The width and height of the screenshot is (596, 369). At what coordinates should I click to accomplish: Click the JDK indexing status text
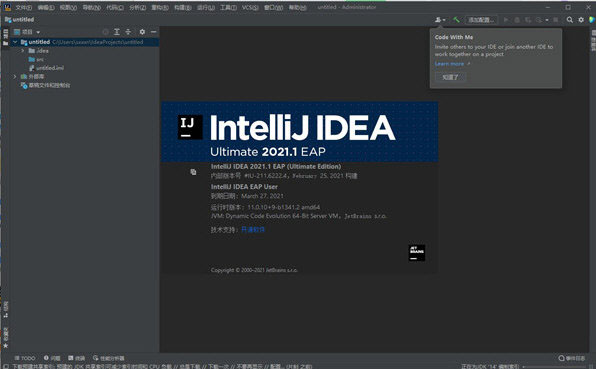[x=490, y=366]
